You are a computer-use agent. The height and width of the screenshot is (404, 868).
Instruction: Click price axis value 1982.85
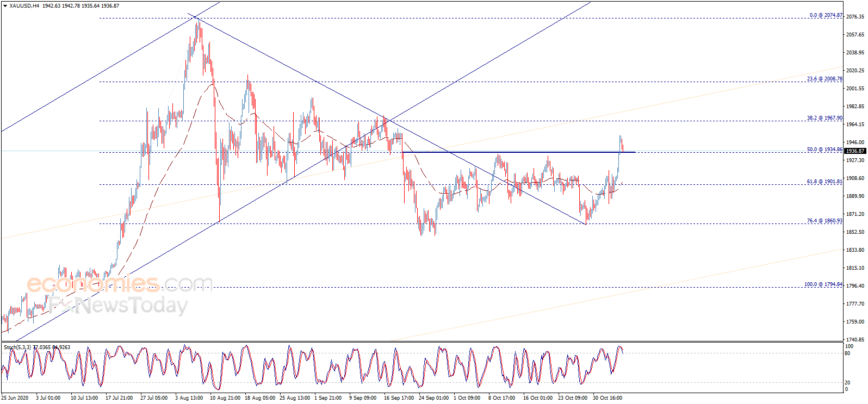click(855, 107)
